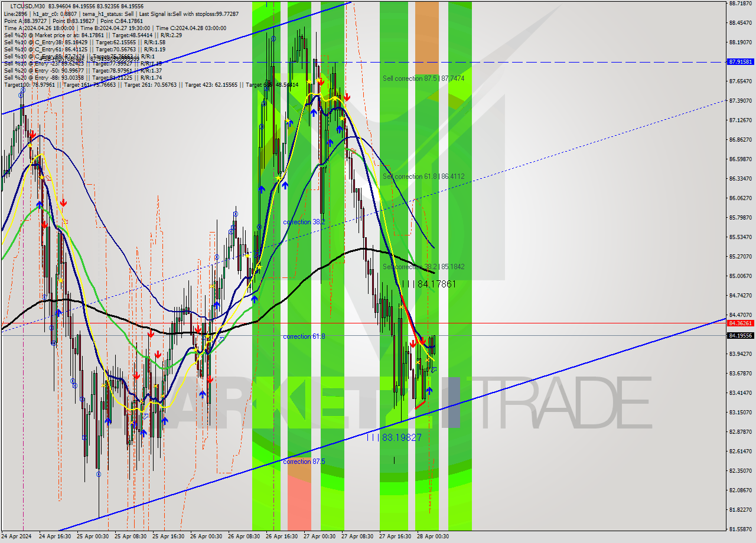This screenshot has height=543, width=756.
Task: Click the '24 Apr 16:30' time label
Action: point(55,537)
